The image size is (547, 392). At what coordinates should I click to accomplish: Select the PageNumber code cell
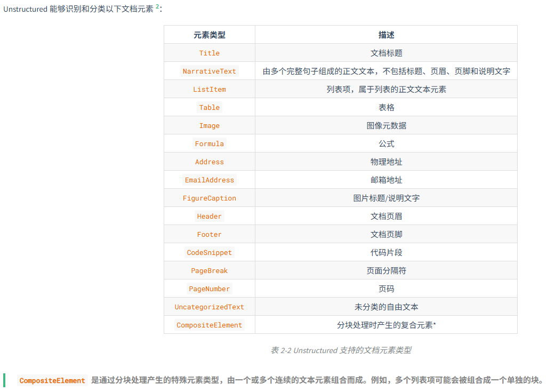coord(210,289)
